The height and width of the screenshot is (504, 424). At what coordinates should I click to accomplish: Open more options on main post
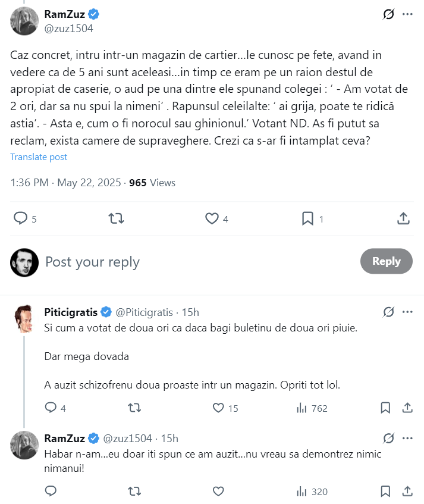(407, 14)
